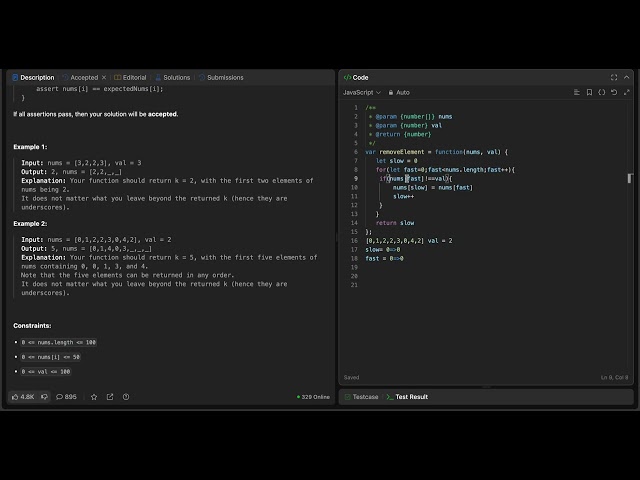The height and width of the screenshot is (480, 640).
Task: Toggle the Auto lock setting
Action: click(x=399, y=93)
